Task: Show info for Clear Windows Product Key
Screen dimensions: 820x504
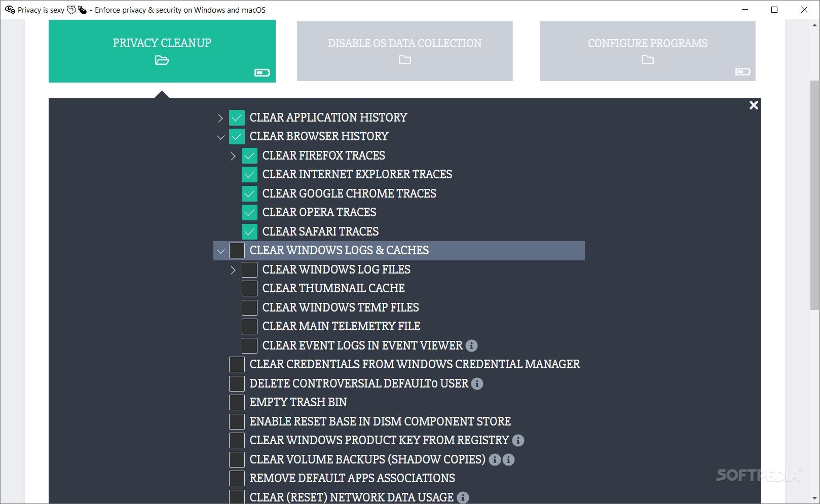Action: pos(518,441)
